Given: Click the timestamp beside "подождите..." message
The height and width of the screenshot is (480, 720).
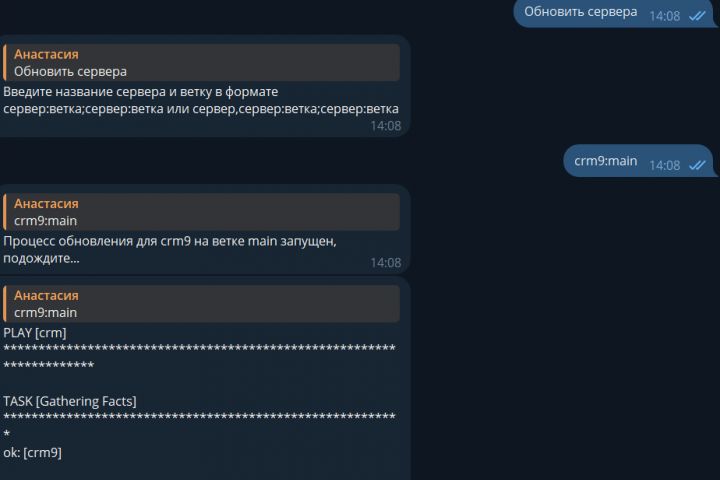Looking at the screenshot, I should coord(386,263).
